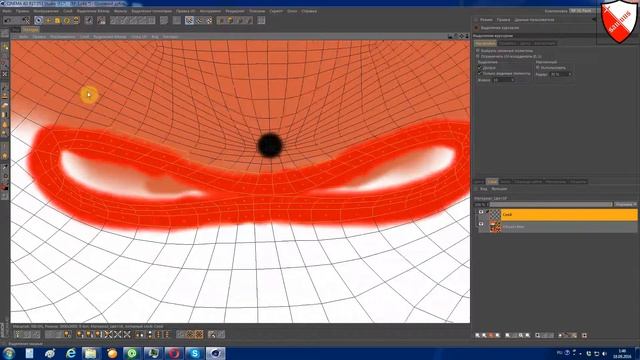The width and height of the screenshot is (640, 360).
Task: Switch to the Текстура viewport tab
Action: click(x=31, y=30)
